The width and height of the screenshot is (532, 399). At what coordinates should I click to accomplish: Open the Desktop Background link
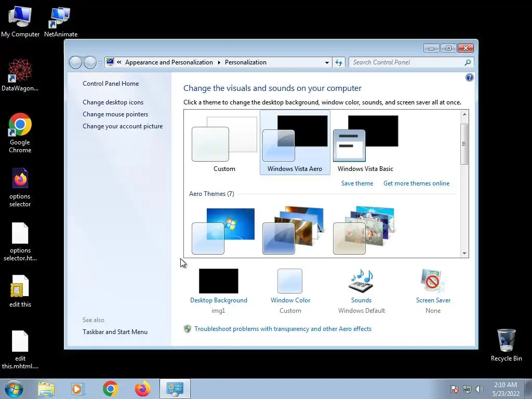[219, 300]
